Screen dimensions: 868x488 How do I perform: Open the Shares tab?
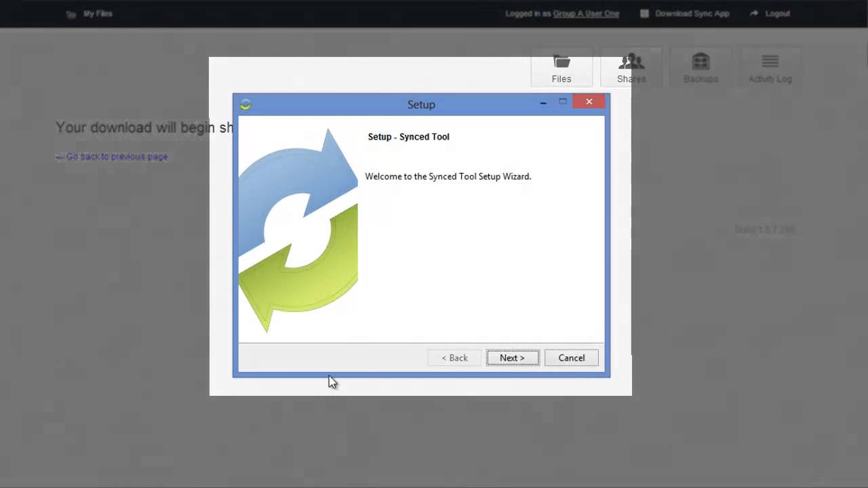[x=631, y=68]
